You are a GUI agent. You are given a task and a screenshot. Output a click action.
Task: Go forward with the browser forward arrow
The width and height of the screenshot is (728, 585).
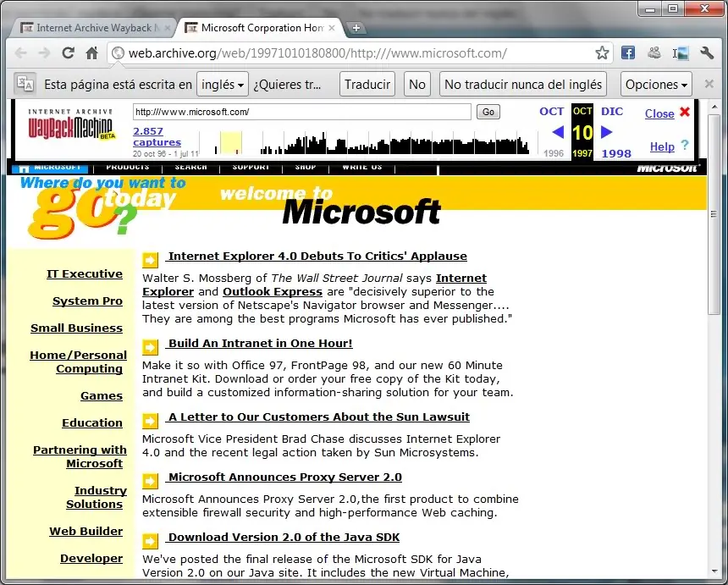click(x=44, y=53)
